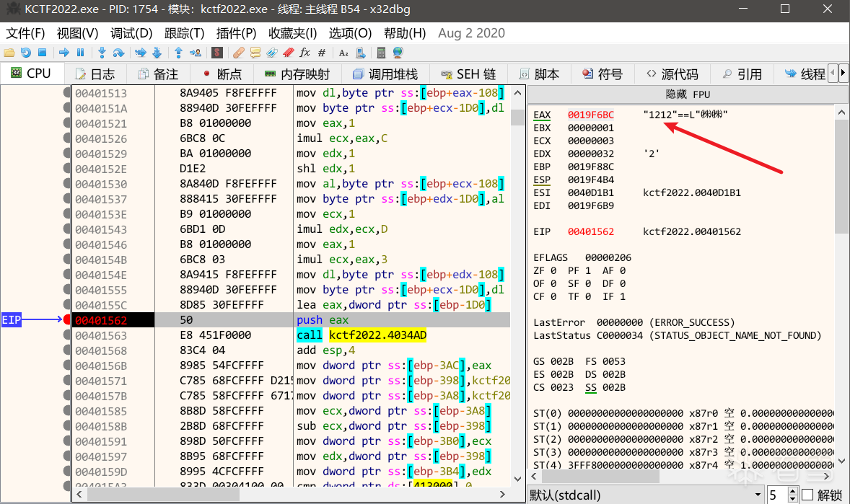Screen dimensions: 850x504
Task: Pause execution with the pause icon
Action: coord(80,53)
